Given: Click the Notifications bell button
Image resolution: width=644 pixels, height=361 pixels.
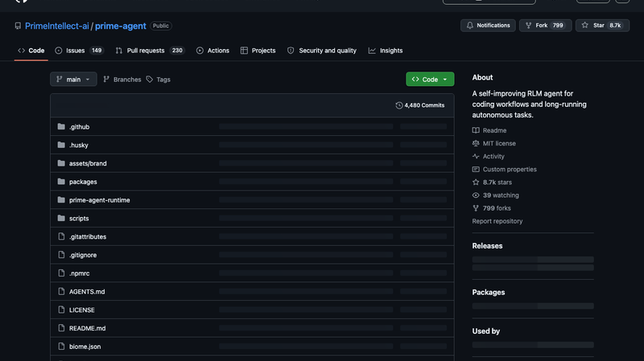Looking at the screenshot, I should pos(488,26).
